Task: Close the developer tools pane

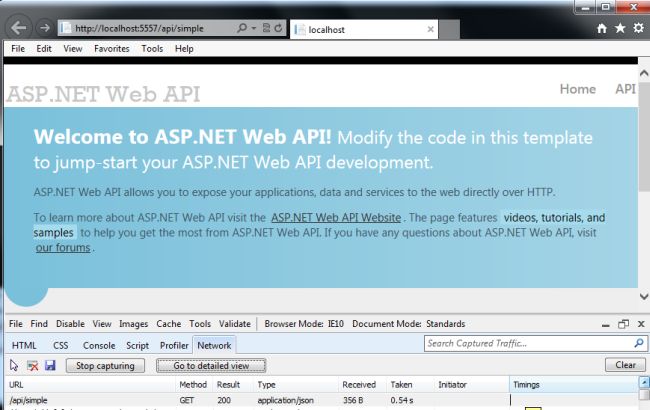Action: coord(641,324)
